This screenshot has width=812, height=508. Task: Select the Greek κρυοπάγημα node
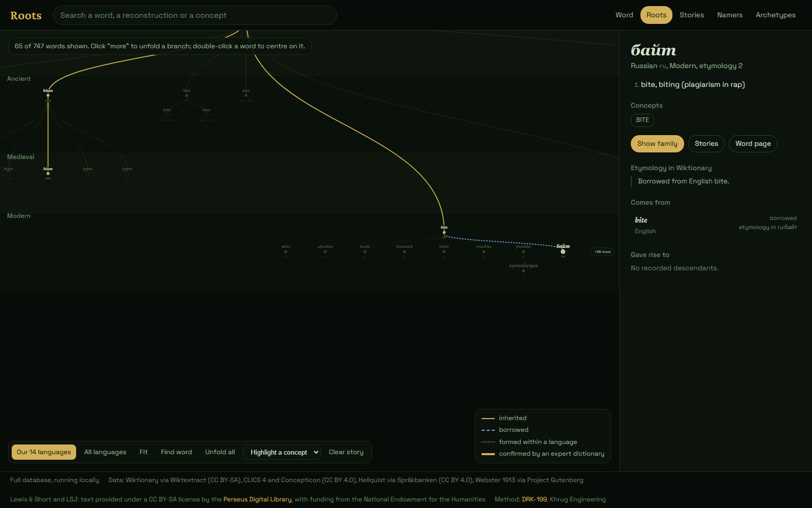[523, 270]
